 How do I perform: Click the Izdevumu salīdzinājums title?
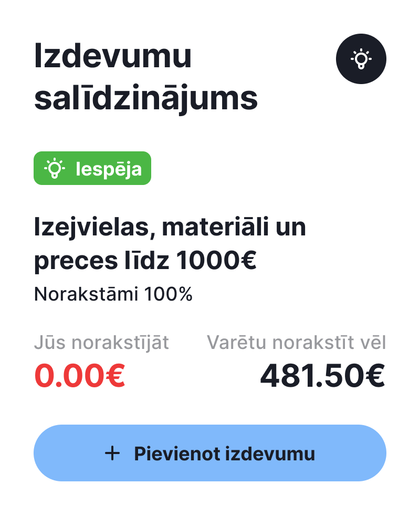click(146, 77)
